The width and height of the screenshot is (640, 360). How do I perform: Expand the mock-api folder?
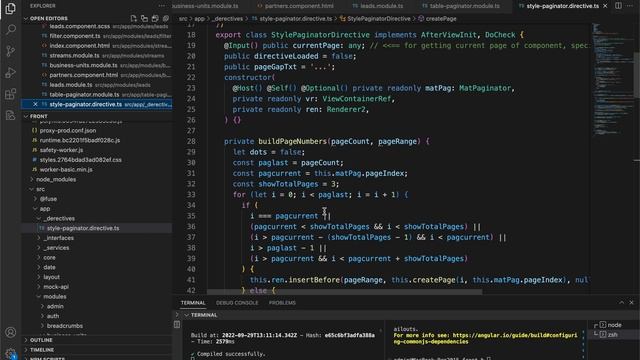tap(55, 287)
